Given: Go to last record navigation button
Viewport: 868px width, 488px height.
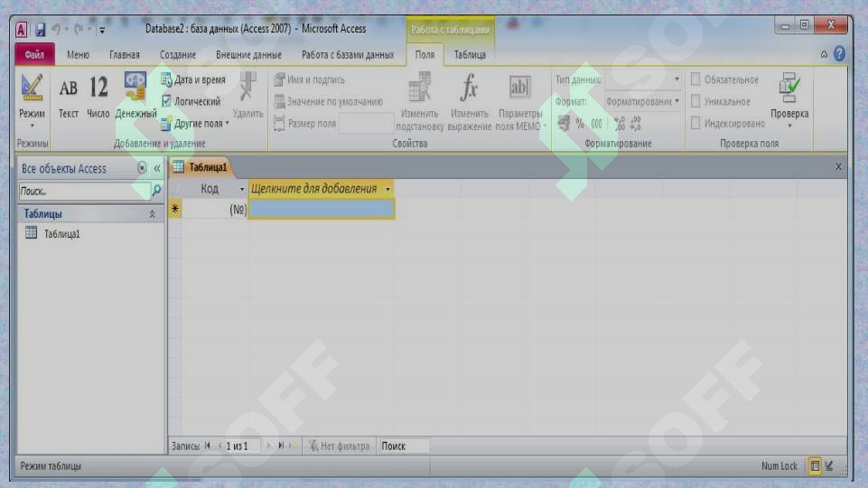Looking at the screenshot, I should point(281,446).
